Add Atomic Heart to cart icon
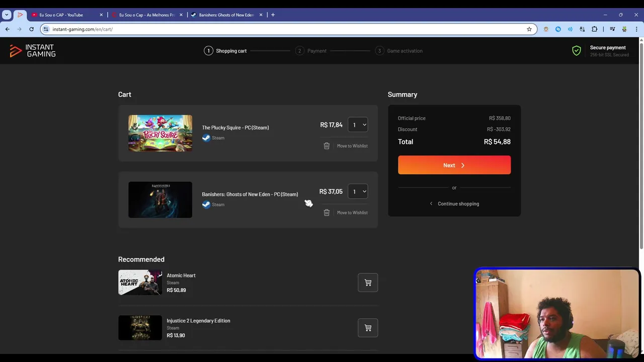Image resolution: width=644 pixels, height=362 pixels. point(368,283)
